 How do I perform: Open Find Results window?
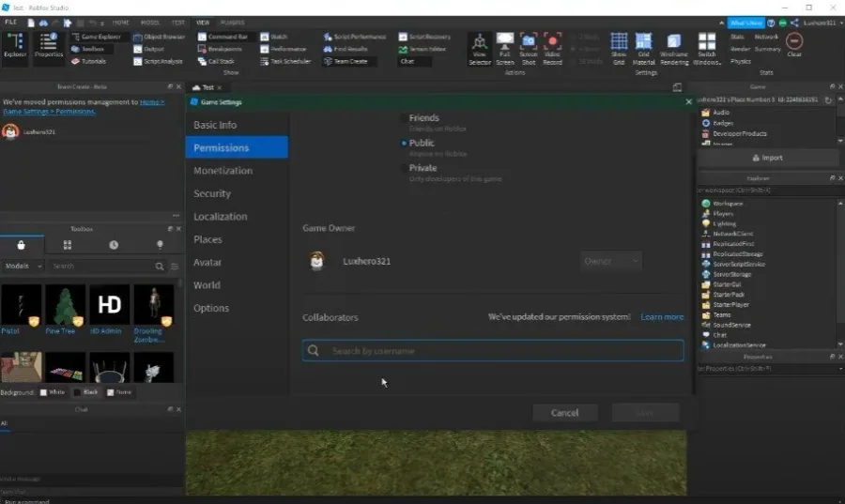(x=346, y=49)
